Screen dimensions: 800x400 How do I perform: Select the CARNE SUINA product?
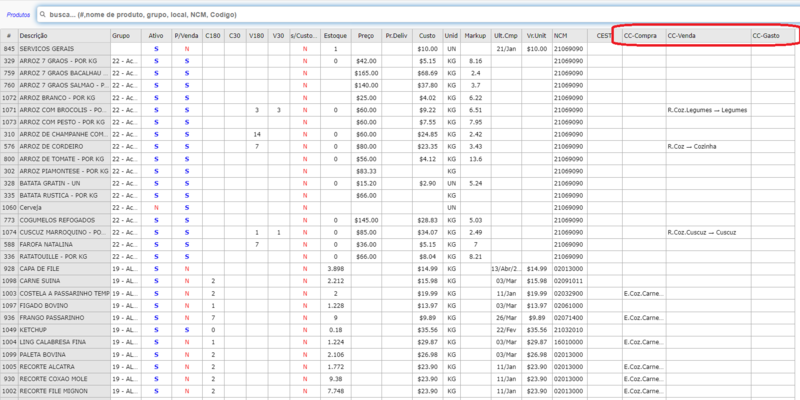64,281
